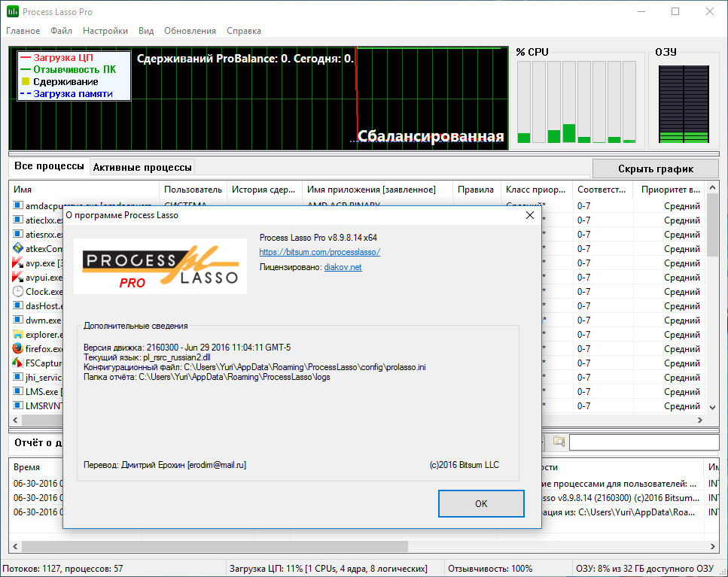Click the down arrow on the process list scrollbar

[711, 406]
